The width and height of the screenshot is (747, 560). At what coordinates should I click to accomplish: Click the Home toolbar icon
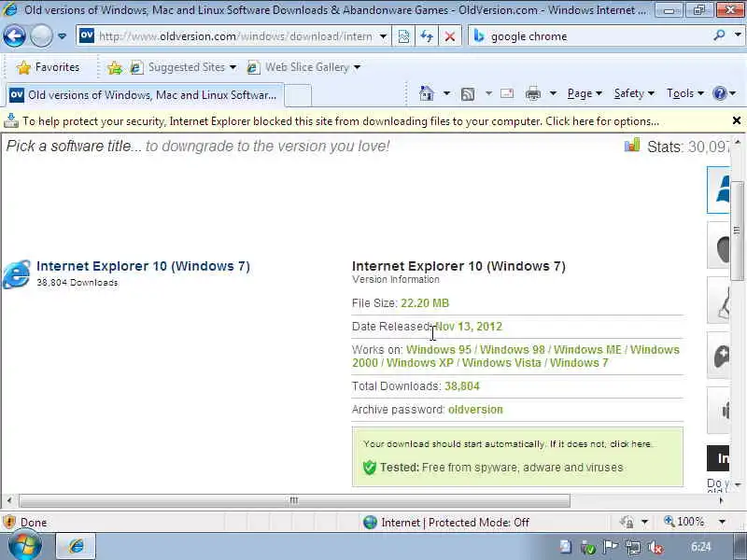[x=427, y=93]
